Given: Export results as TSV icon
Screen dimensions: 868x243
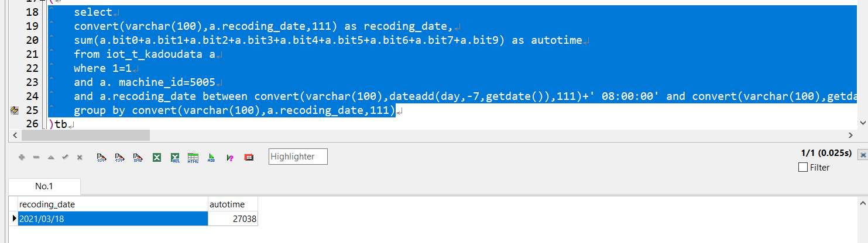Looking at the screenshot, I should tap(119, 157).
